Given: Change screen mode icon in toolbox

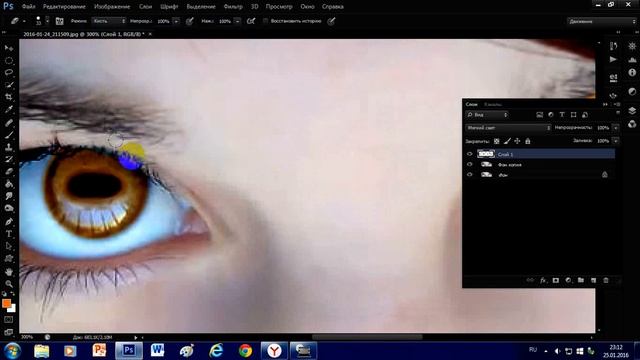Looking at the screenshot, I should click(9, 332).
